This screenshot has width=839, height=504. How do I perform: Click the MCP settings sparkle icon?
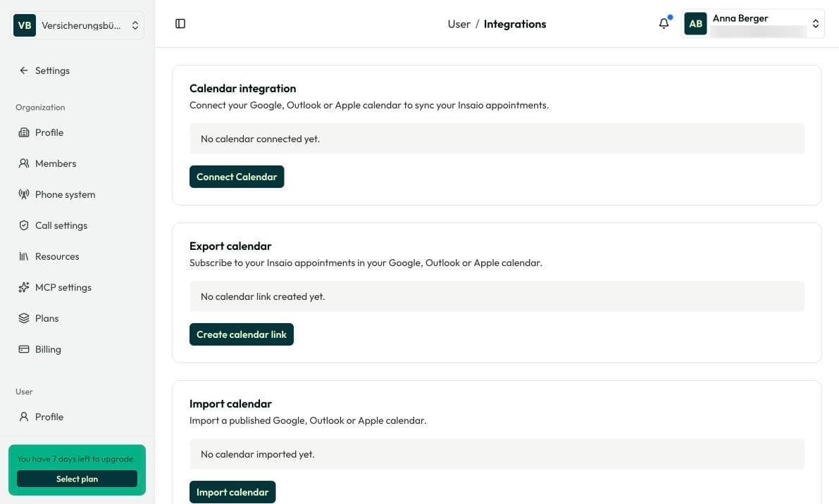tap(23, 287)
